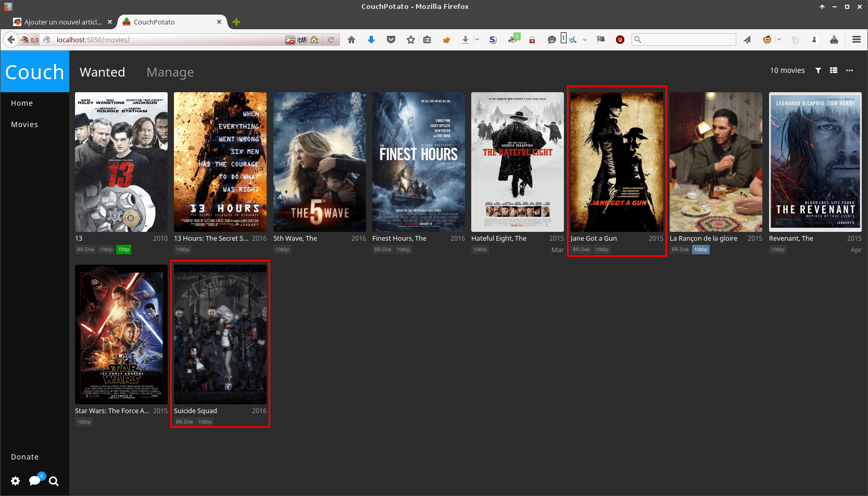This screenshot has height=496, width=868.
Task: Open the Donate link
Action: [24, 457]
